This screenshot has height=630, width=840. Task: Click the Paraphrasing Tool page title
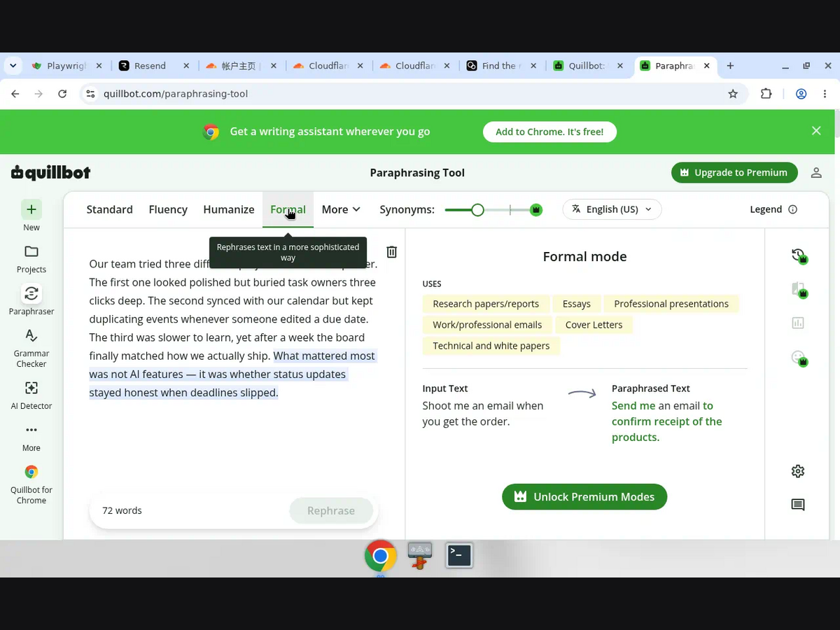click(417, 173)
